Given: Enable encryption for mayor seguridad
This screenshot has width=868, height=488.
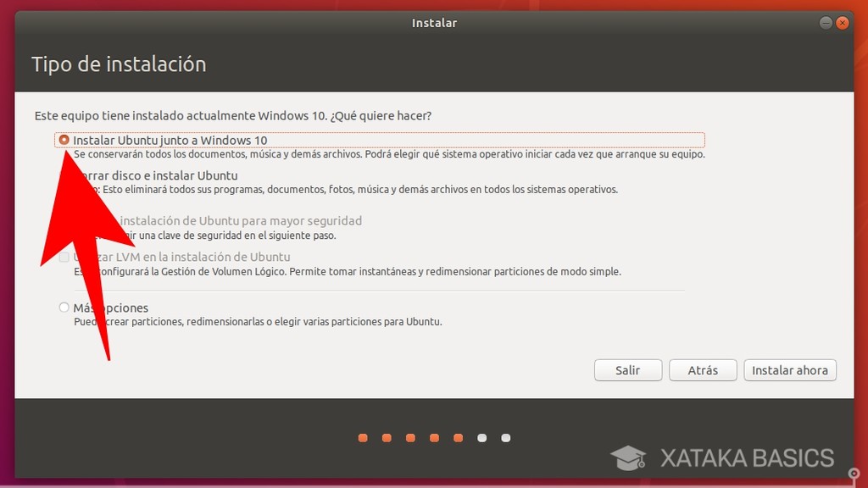Looking at the screenshot, I should coord(64,220).
